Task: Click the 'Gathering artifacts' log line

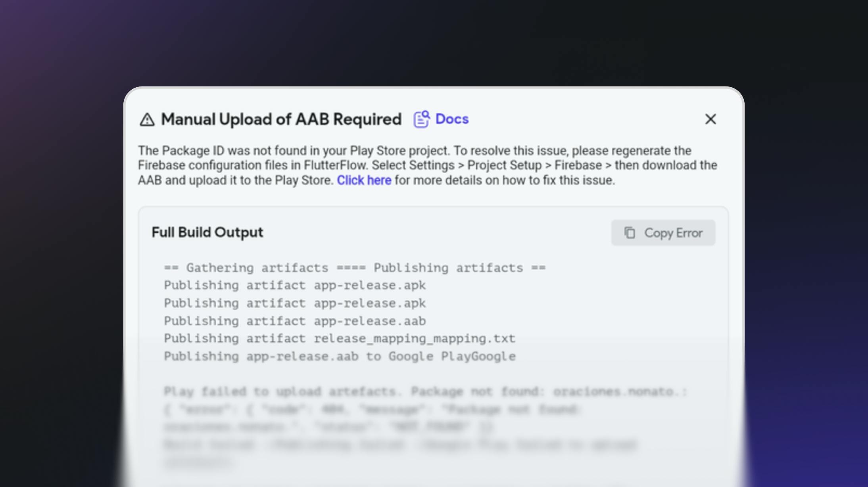Action: point(354,268)
